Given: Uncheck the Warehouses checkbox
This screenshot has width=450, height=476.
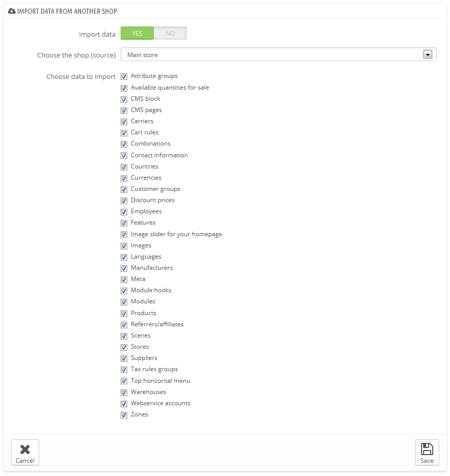Looking at the screenshot, I should [124, 393].
